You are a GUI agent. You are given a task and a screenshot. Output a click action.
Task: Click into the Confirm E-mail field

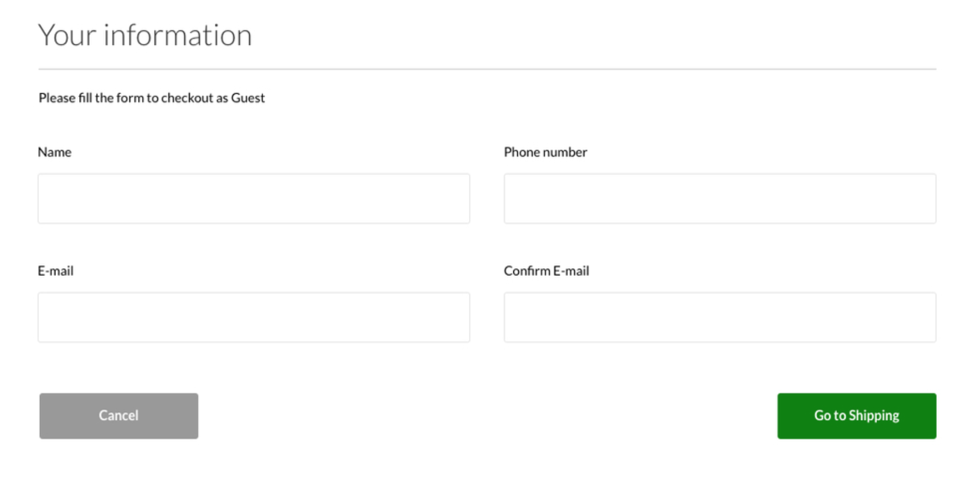[x=720, y=317]
